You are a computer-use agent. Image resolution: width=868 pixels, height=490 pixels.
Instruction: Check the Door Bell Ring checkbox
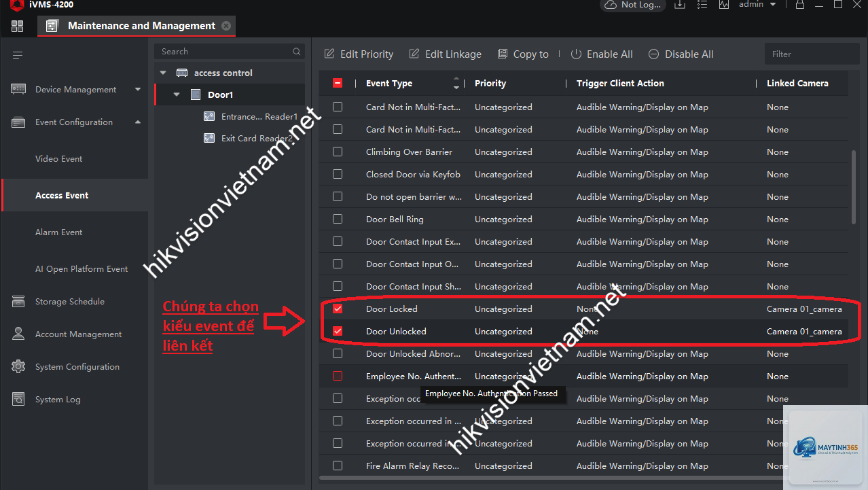tap(338, 219)
